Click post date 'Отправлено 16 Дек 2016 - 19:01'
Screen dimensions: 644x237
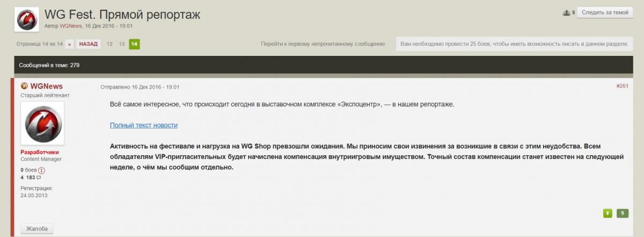(140, 87)
